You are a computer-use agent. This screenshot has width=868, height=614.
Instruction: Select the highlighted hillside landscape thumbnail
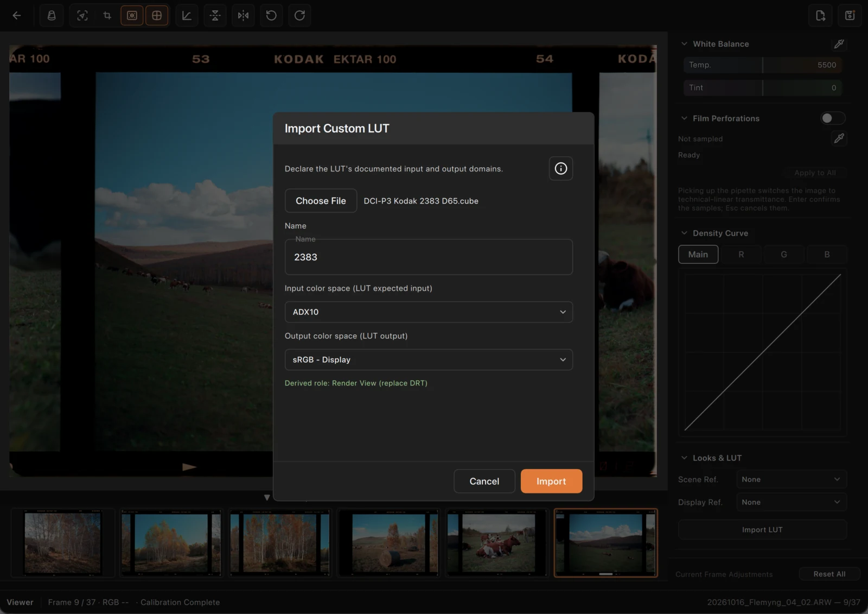[605, 543]
